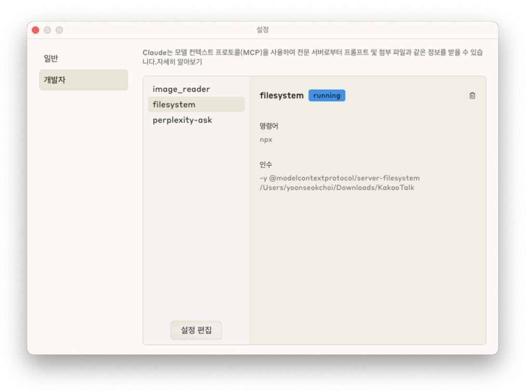This screenshot has width=532, height=392.
Task: Click the 설정 window title
Action: pyautogui.click(x=262, y=30)
